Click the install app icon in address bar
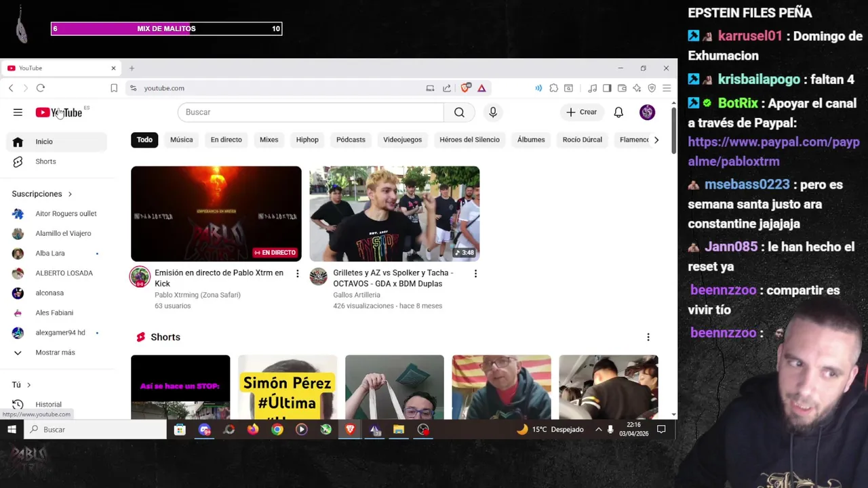 click(430, 88)
